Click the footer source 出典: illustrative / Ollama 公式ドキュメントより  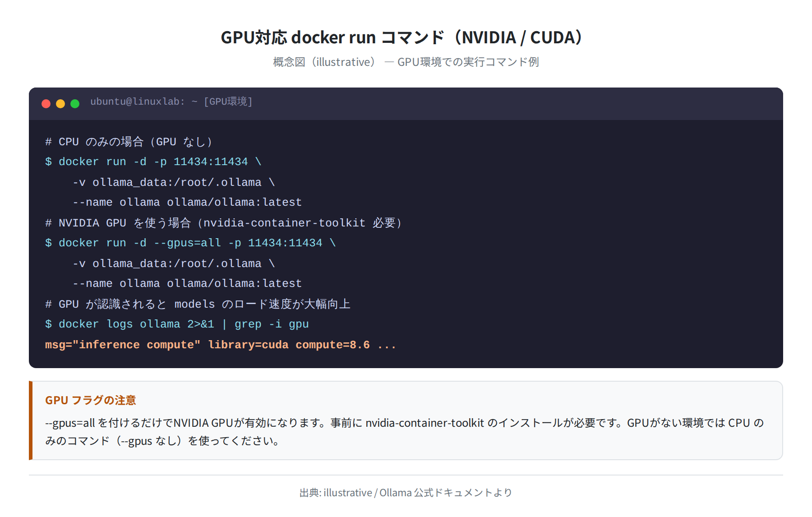406,493
